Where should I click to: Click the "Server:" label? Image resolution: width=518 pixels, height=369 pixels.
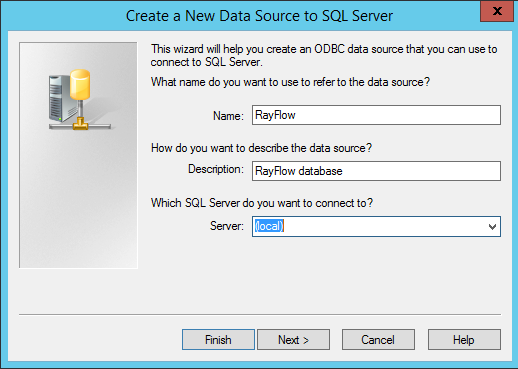(227, 226)
